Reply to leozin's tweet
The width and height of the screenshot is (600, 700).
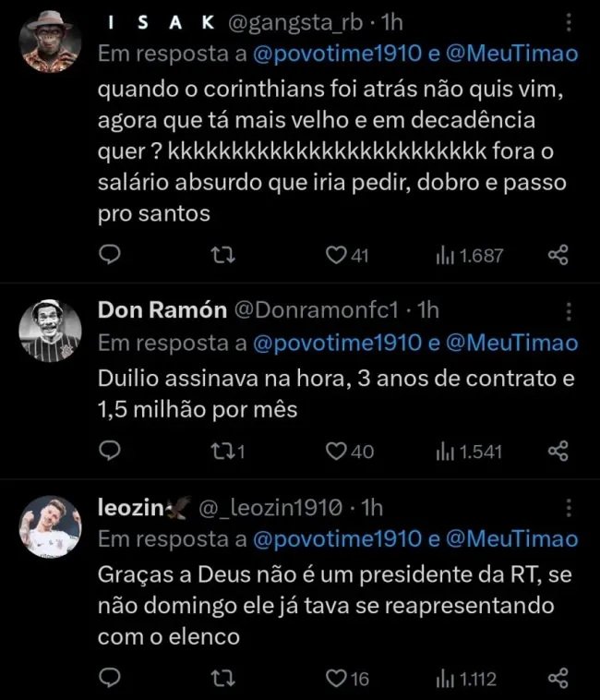click(110, 679)
